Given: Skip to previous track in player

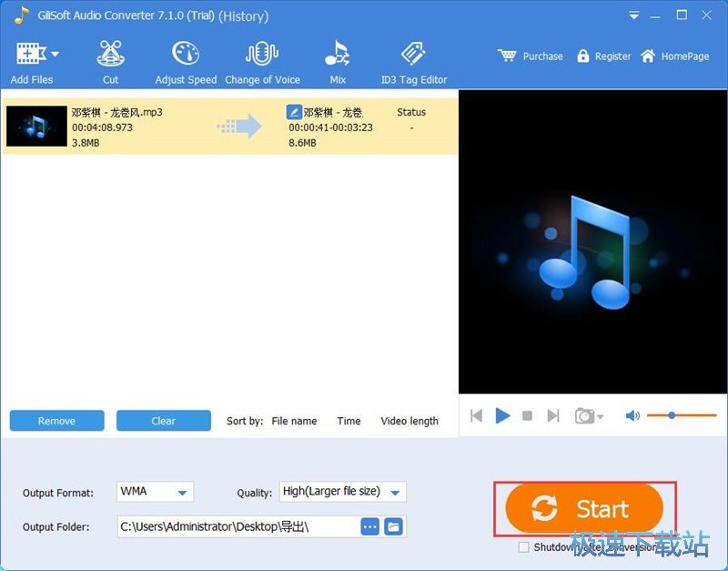Looking at the screenshot, I should [476, 415].
